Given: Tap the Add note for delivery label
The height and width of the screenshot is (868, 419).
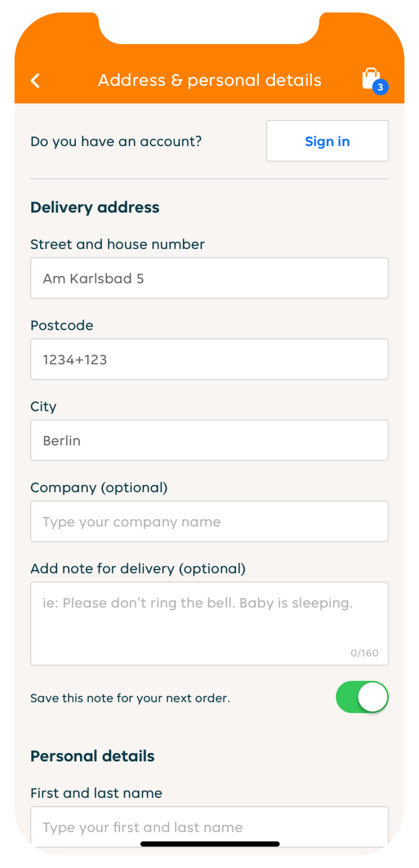Looking at the screenshot, I should 138,569.
